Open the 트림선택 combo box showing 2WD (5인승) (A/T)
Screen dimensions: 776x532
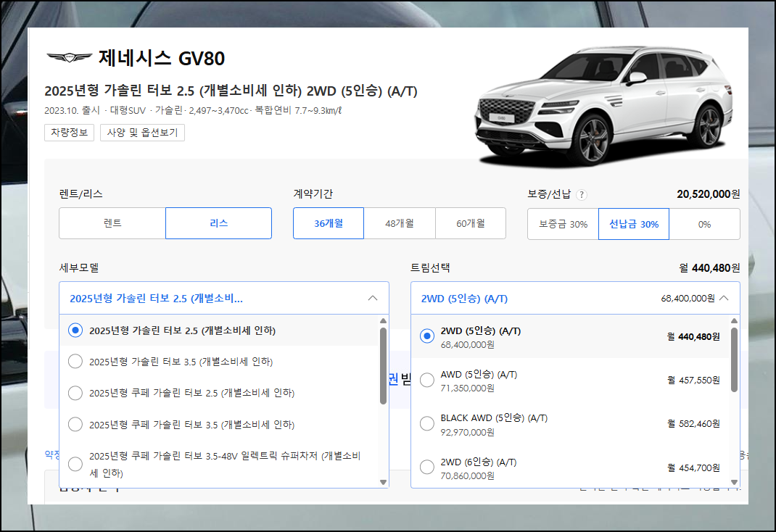click(575, 298)
